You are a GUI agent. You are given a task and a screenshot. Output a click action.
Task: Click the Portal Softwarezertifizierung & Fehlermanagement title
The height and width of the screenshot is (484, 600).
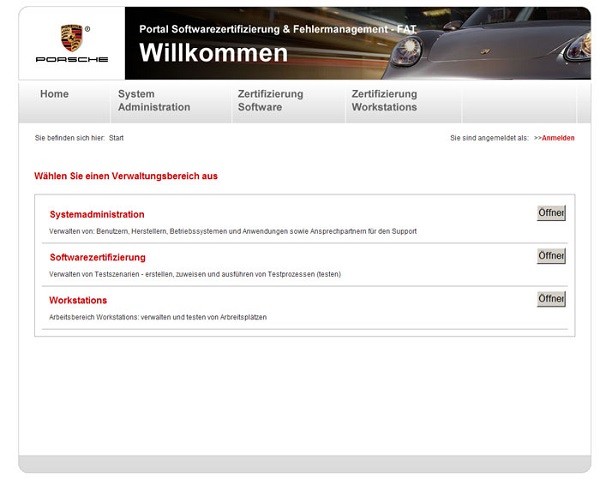pyautogui.click(x=277, y=29)
